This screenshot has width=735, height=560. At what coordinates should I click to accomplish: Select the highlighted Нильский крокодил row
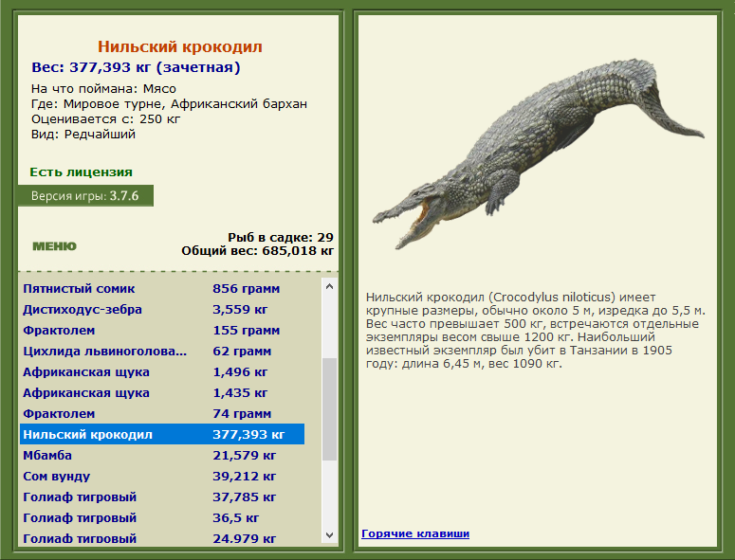pyautogui.click(x=162, y=435)
